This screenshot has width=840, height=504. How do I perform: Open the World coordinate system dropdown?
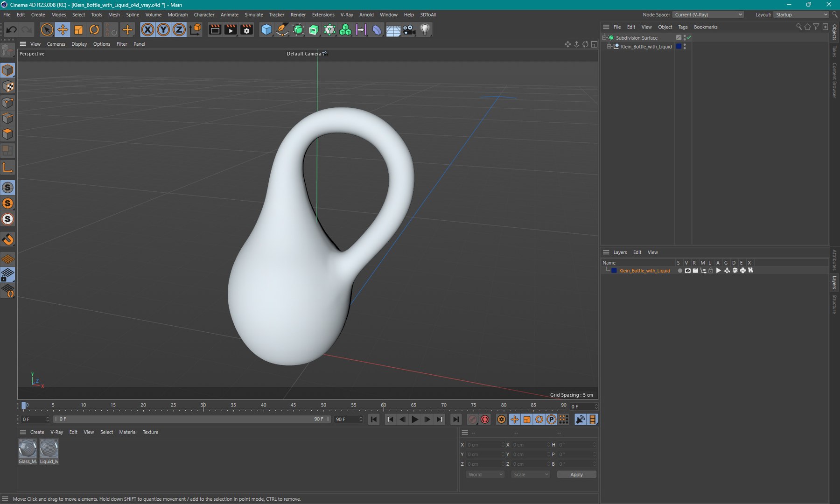[x=485, y=475]
